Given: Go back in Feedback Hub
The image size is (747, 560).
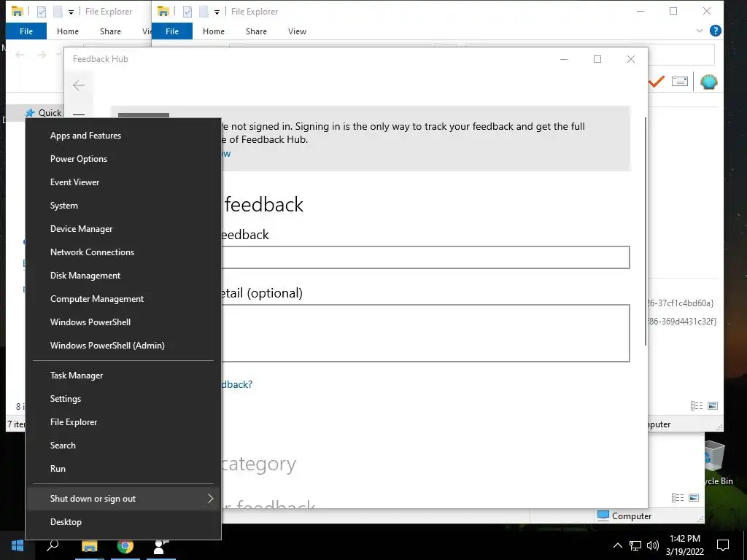Looking at the screenshot, I should 79,85.
